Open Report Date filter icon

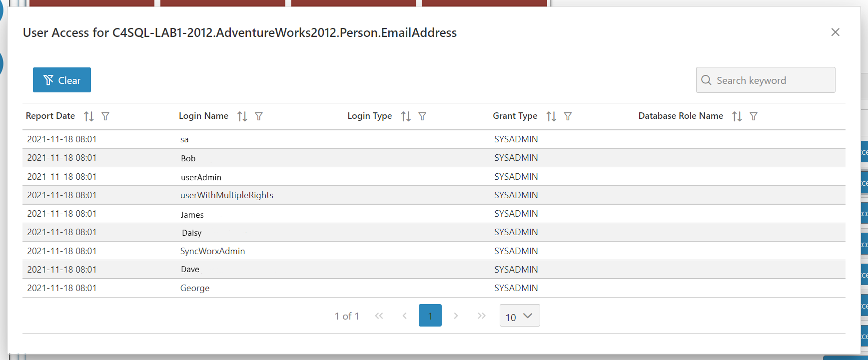pyautogui.click(x=105, y=116)
